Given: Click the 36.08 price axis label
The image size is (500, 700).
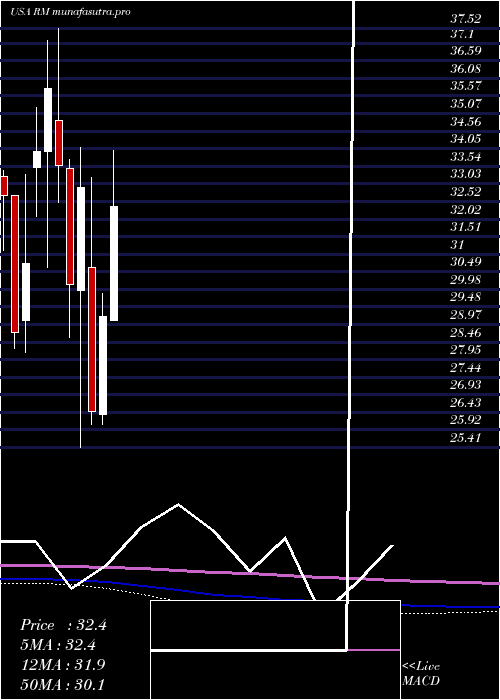Looking at the screenshot, I should tap(466, 69).
